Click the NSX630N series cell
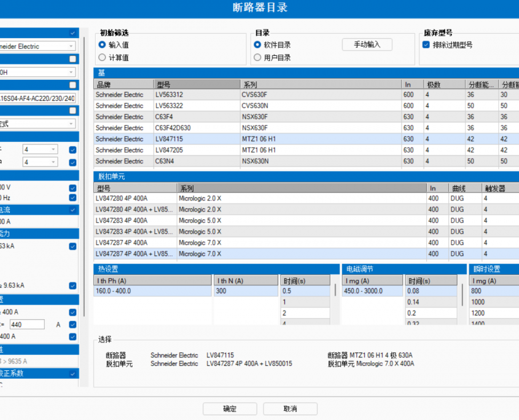Viewport: 519px width, 420px height. pos(321,161)
